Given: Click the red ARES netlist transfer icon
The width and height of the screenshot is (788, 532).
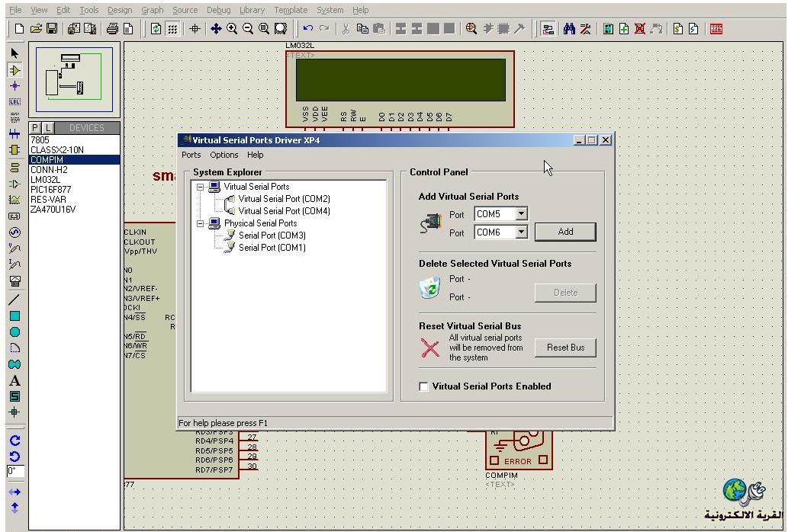Looking at the screenshot, I should (716, 29).
